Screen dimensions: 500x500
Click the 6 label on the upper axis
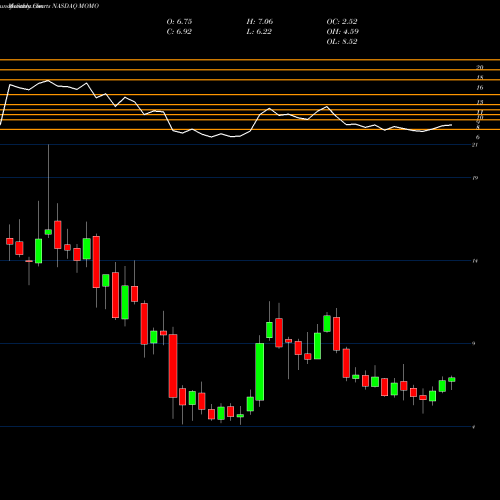tap(478, 137)
